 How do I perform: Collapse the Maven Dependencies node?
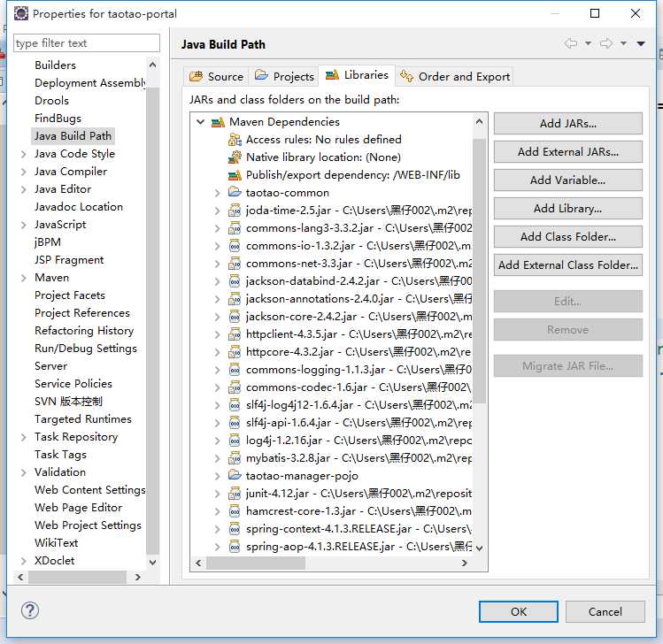(x=201, y=122)
